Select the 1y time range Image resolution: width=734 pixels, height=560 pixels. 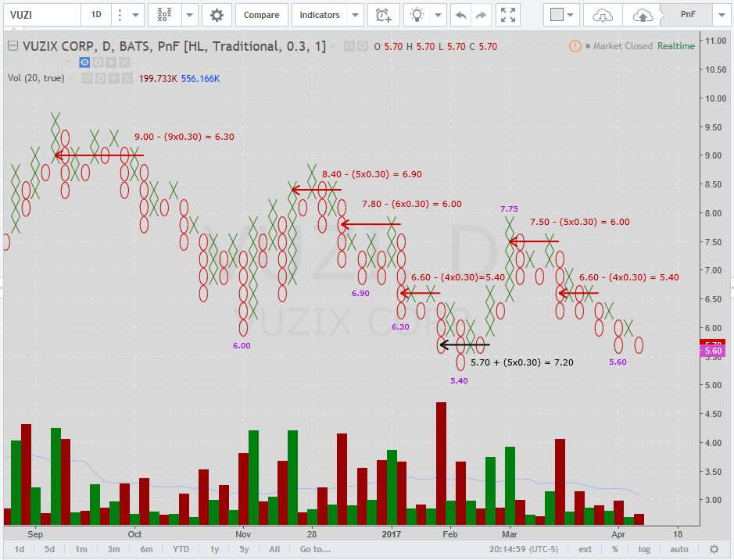click(x=214, y=549)
